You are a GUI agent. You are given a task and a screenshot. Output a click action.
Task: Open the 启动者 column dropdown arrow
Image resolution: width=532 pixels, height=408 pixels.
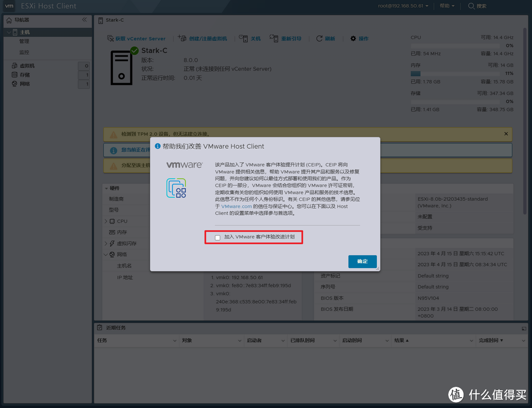point(283,341)
